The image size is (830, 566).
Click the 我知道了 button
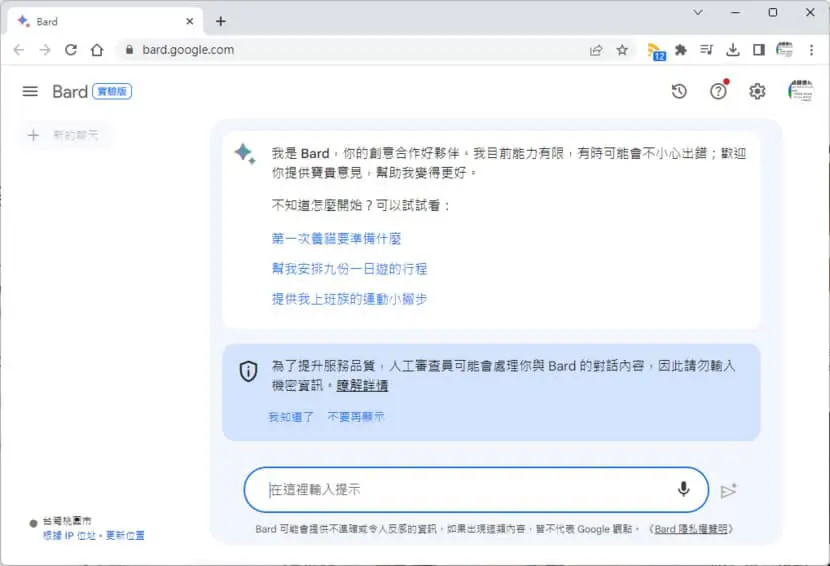[291, 417]
